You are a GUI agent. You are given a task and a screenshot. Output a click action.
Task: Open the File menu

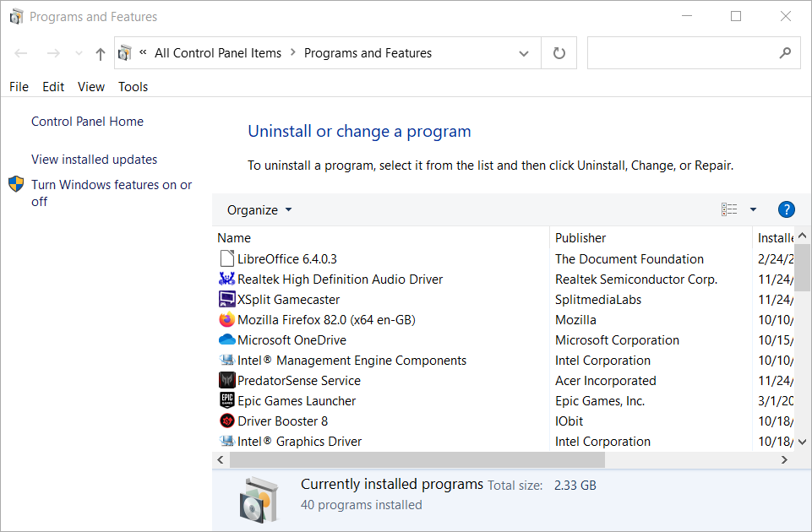[19, 86]
